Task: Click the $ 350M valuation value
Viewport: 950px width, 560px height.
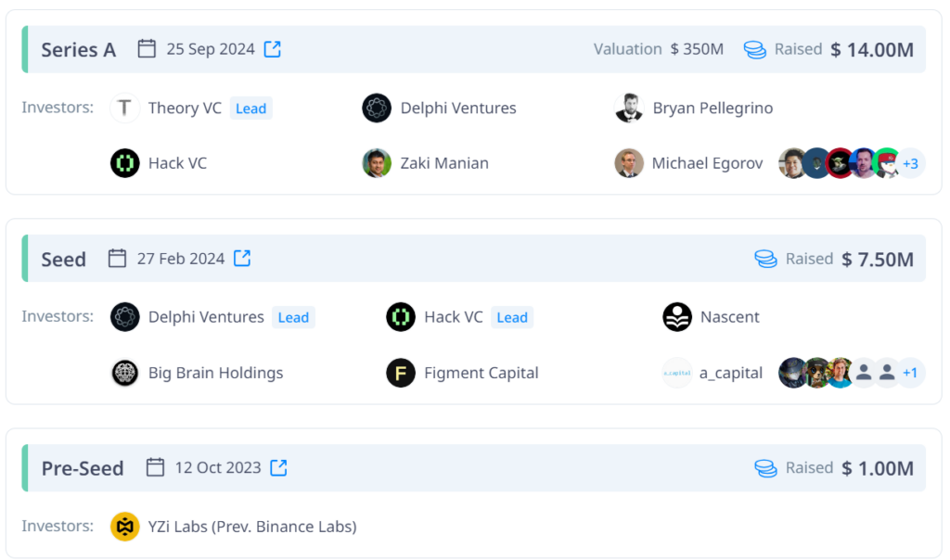Action: (x=697, y=49)
